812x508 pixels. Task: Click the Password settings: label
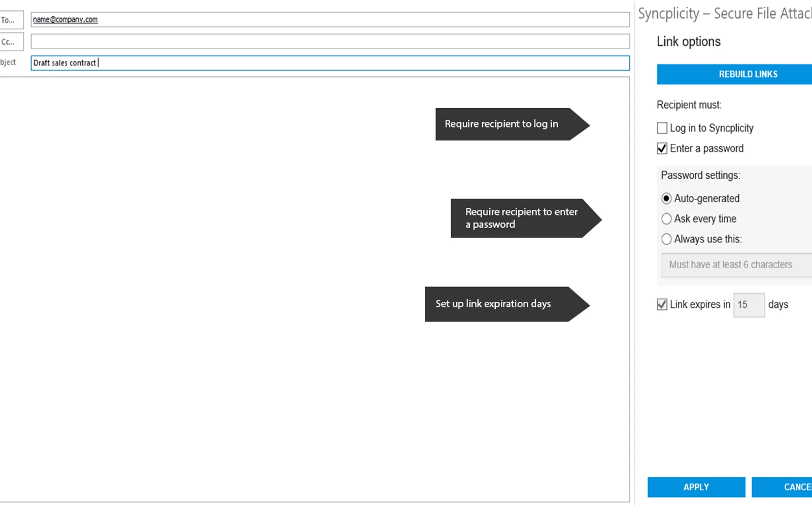700,175
